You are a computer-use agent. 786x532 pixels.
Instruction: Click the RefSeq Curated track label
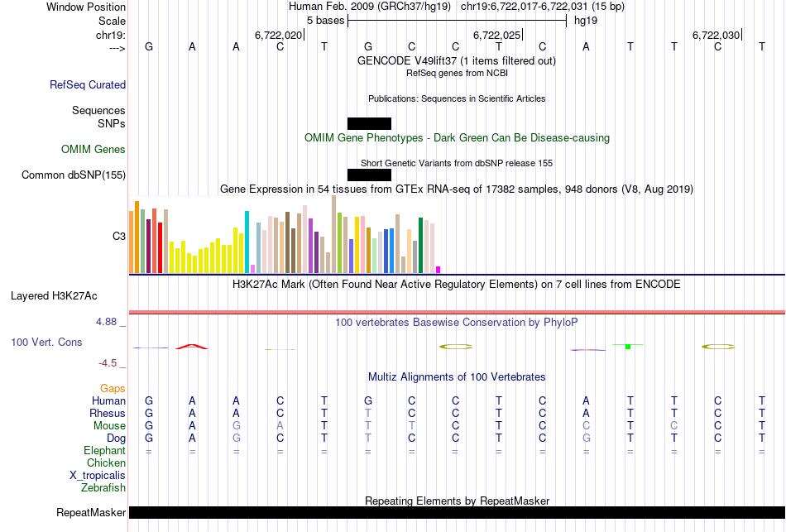click(x=87, y=84)
